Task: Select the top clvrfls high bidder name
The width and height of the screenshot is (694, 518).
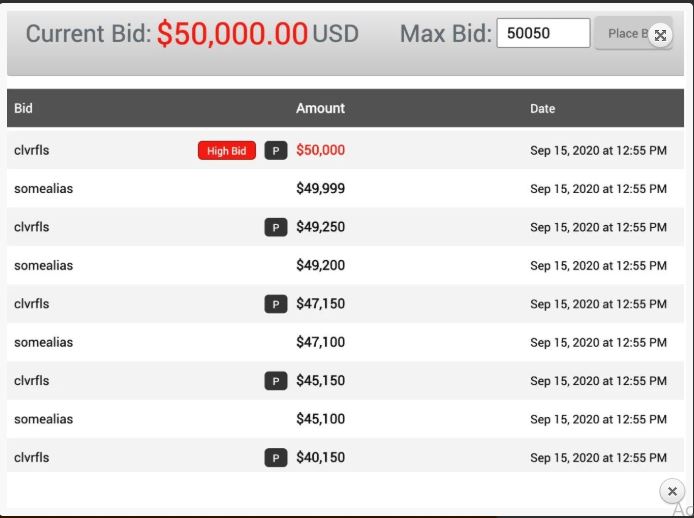Action: 31,150
